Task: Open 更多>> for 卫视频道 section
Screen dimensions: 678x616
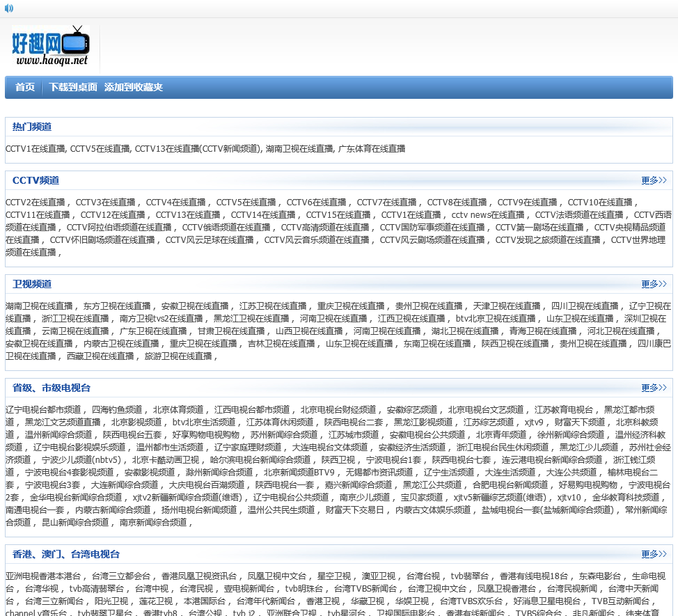Action: [x=654, y=284]
